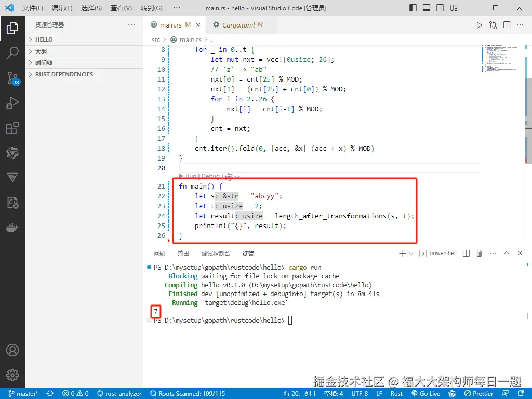Screen dimensions: 532x399
Task: Open errors and warnings count in status bar
Action: click(75, 393)
